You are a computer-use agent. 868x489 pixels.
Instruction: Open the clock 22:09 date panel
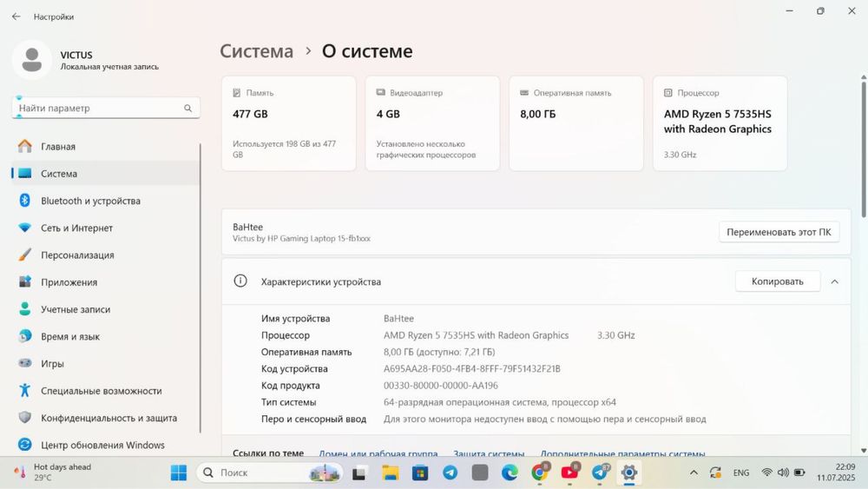(836, 472)
